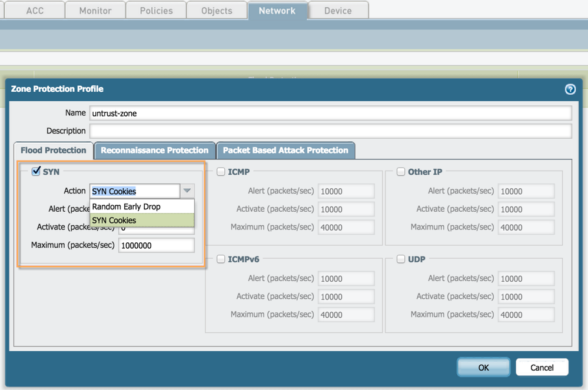
Task: Click the SYN Maximum (packets/sec) label
Action: click(x=73, y=245)
